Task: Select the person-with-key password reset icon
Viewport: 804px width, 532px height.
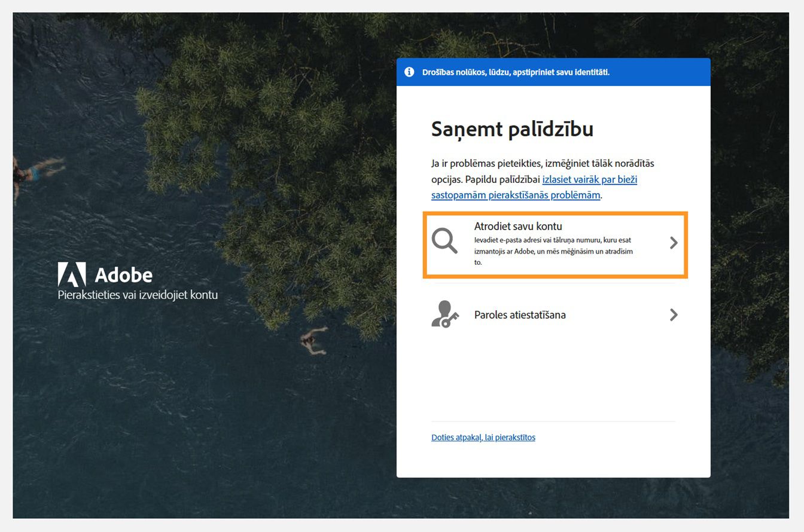Action: [x=445, y=313]
